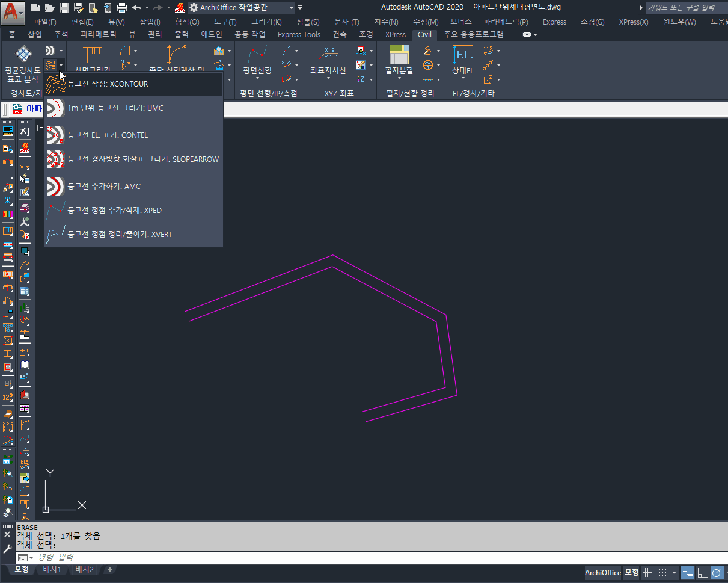Click the ArchiOffice status bar button
This screenshot has height=583, width=728.
click(x=603, y=572)
